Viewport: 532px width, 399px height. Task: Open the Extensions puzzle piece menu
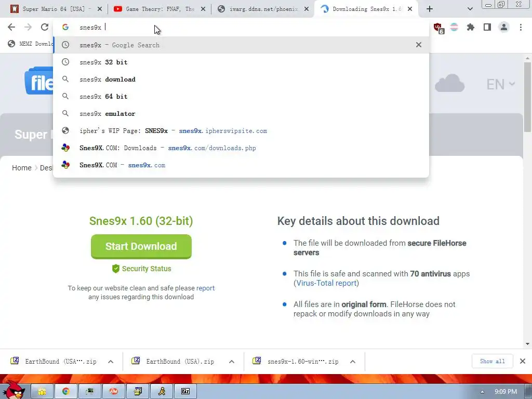(470, 27)
